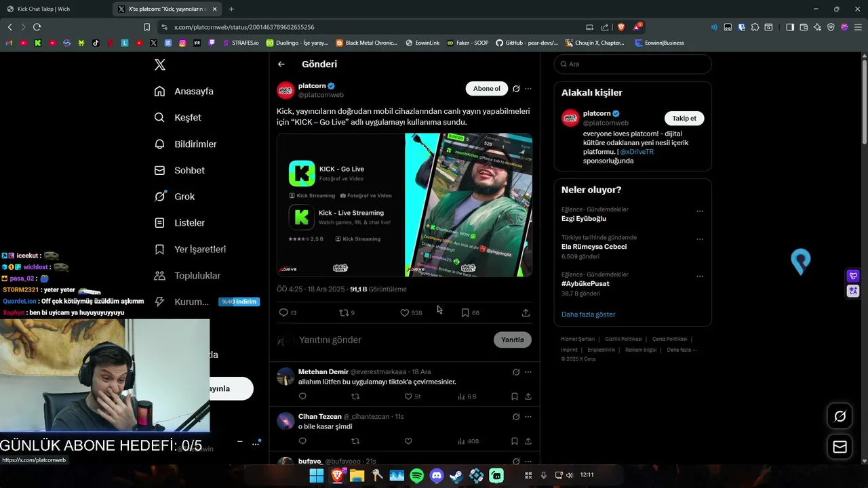Click the #AybükePusat trend

pos(585,283)
